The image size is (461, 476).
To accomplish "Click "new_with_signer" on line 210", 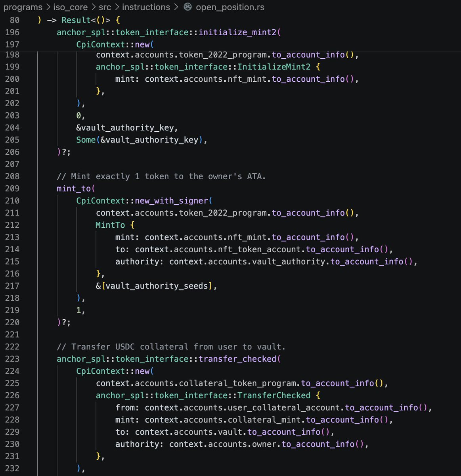I will click(171, 201).
